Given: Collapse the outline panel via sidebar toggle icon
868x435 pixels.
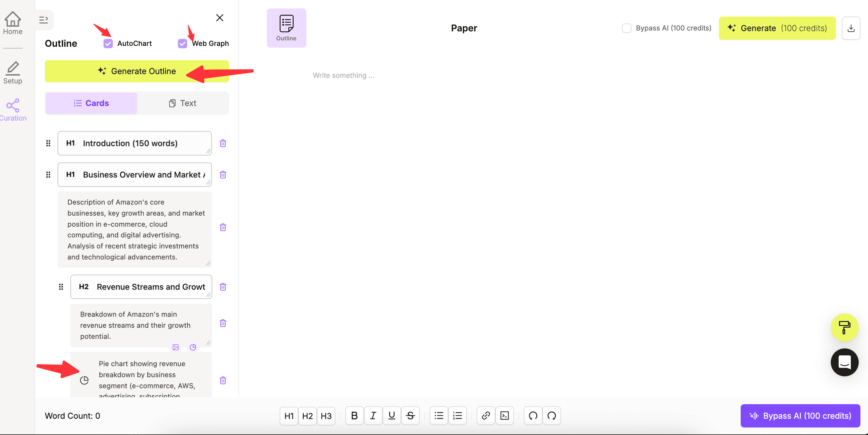Looking at the screenshot, I should pos(44,20).
